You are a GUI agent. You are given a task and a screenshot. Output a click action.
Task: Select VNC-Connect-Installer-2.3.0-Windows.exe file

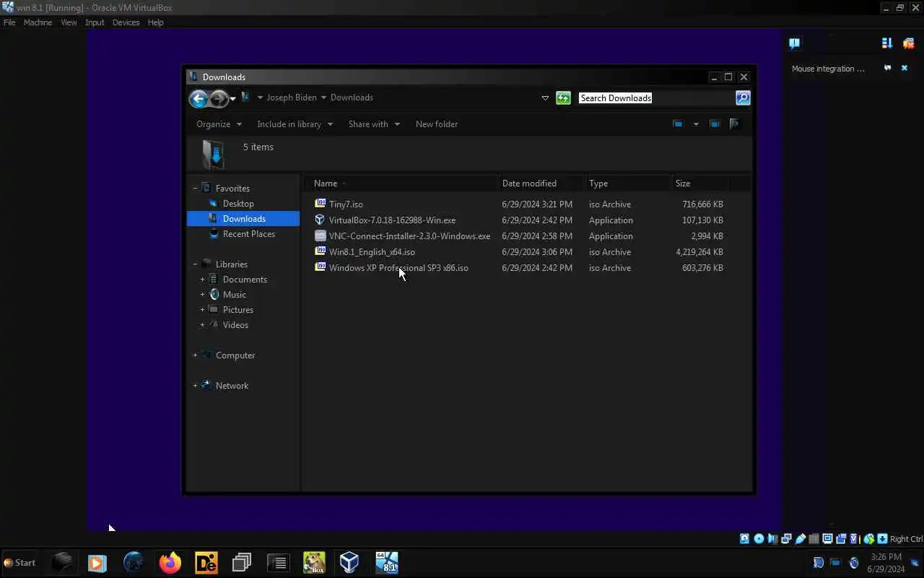(x=409, y=236)
